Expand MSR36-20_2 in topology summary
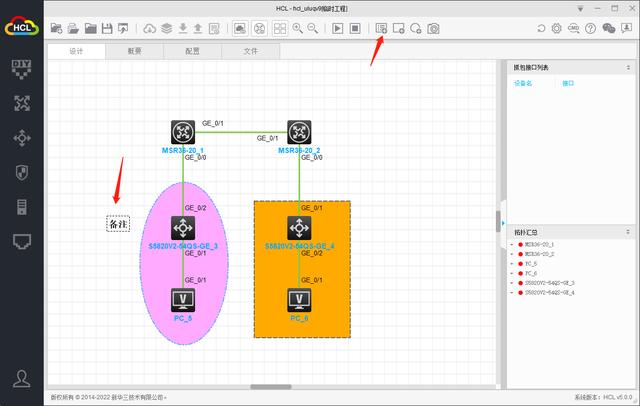 [511, 254]
